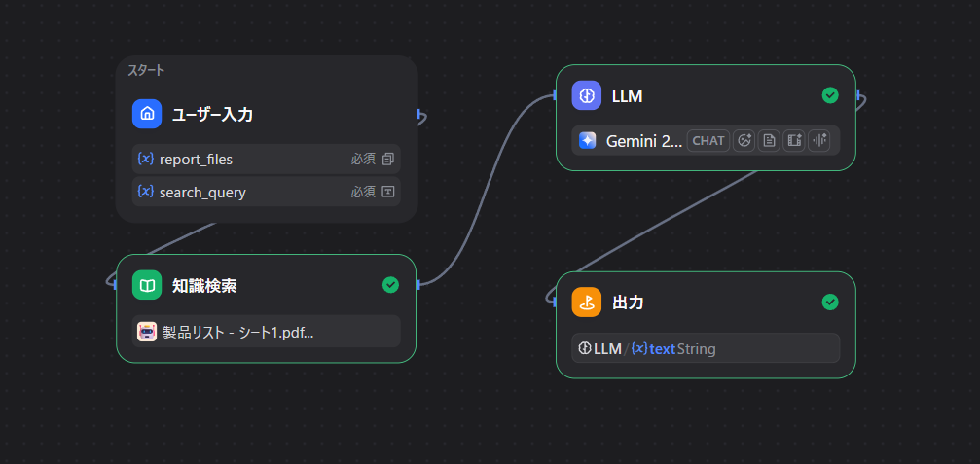The width and height of the screenshot is (980, 464).
Task: Click the file-list type icon on report_files row
Action: (387, 159)
